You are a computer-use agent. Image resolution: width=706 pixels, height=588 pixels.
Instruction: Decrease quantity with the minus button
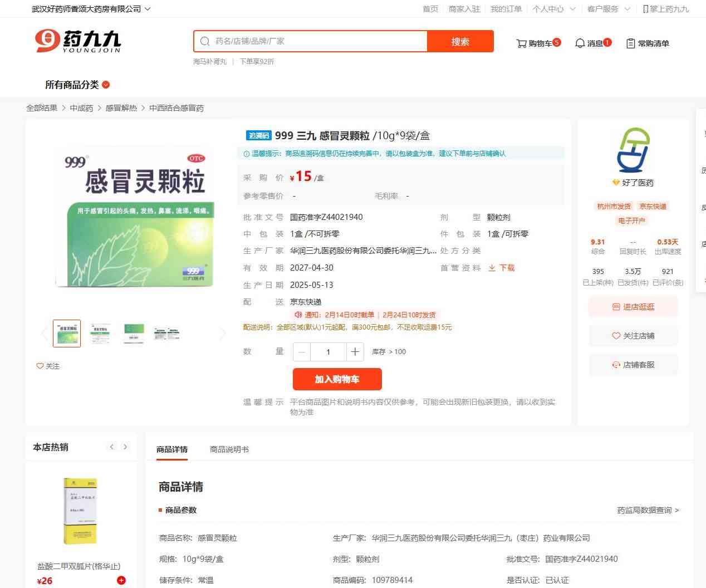click(x=302, y=352)
